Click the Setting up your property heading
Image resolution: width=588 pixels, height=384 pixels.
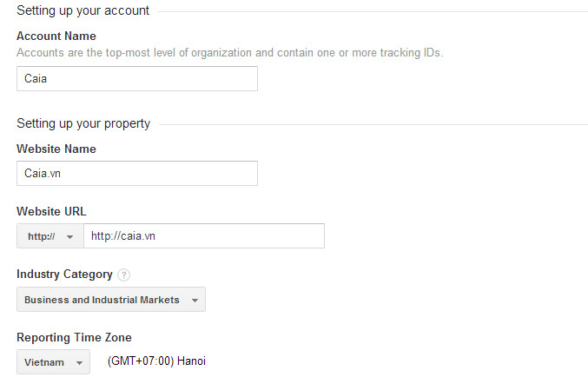pos(83,123)
